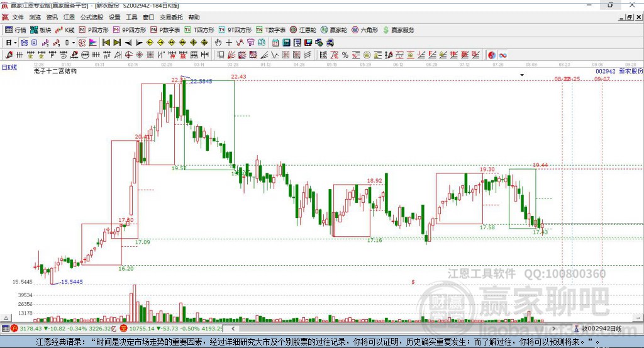Expand the candlestick style dropdown arrow
644x348 pixels.
pos(74,43)
